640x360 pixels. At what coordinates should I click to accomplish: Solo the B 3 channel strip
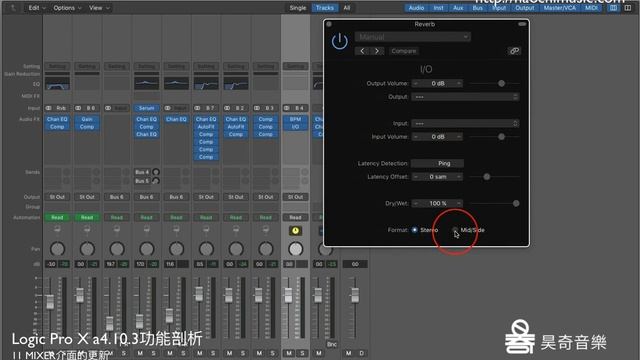coord(273,353)
